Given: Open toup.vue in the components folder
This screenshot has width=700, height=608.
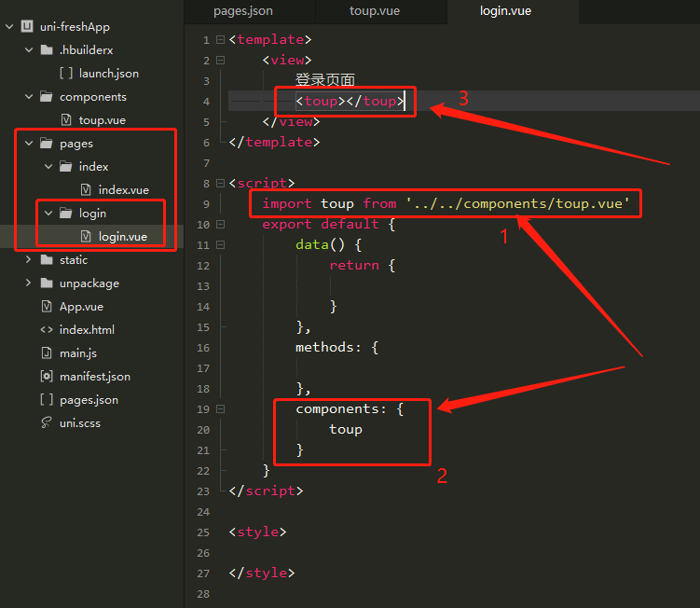Looking at the screenshot, I should click(x=103, y=120).
